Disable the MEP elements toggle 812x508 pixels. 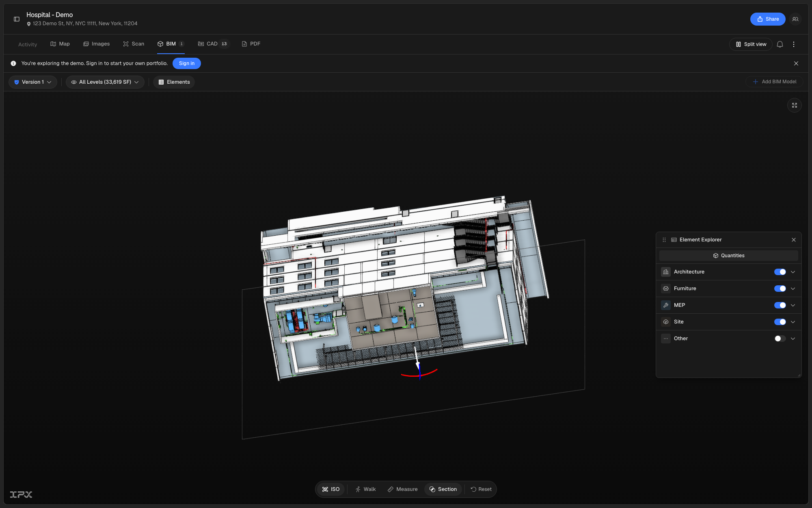click(x=780, y=305)
